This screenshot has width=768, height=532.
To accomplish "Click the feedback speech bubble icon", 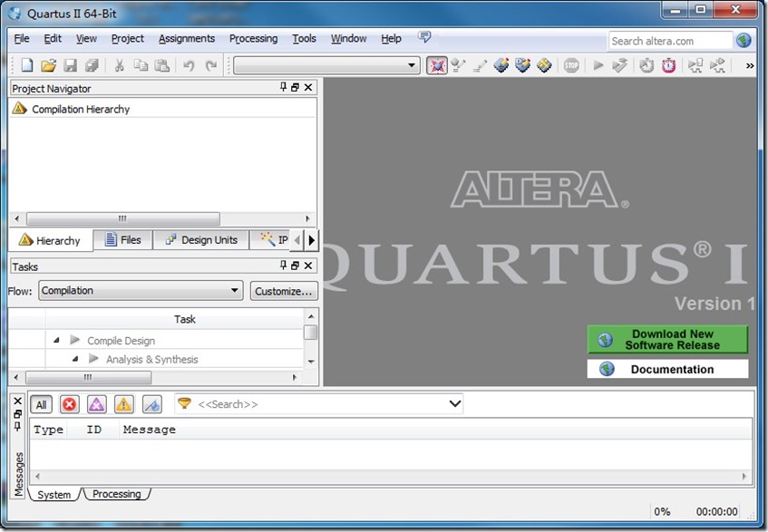I will point(424,37).
